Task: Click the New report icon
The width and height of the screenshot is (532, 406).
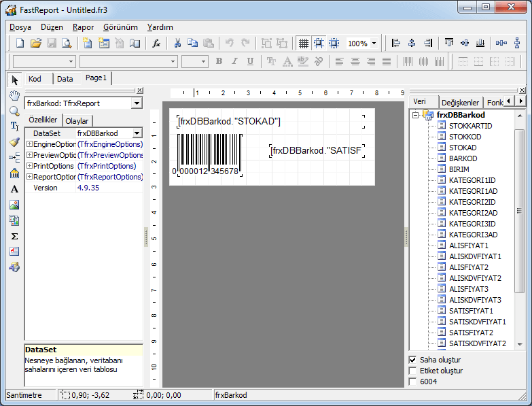Action: point(20,43)
